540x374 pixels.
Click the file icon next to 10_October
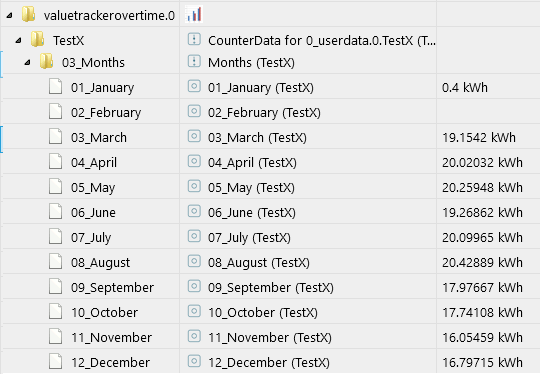pos(55,311)
